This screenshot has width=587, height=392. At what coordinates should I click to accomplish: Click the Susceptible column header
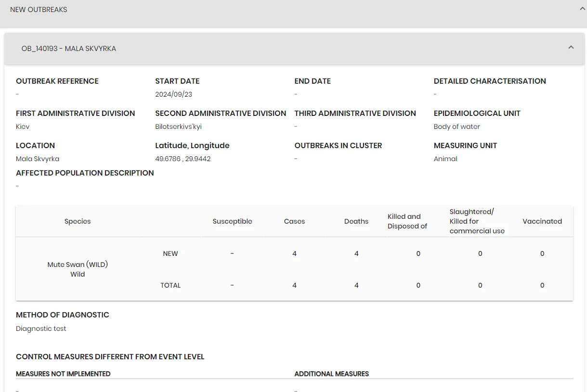pyautogui.click(x=233, y=221)
